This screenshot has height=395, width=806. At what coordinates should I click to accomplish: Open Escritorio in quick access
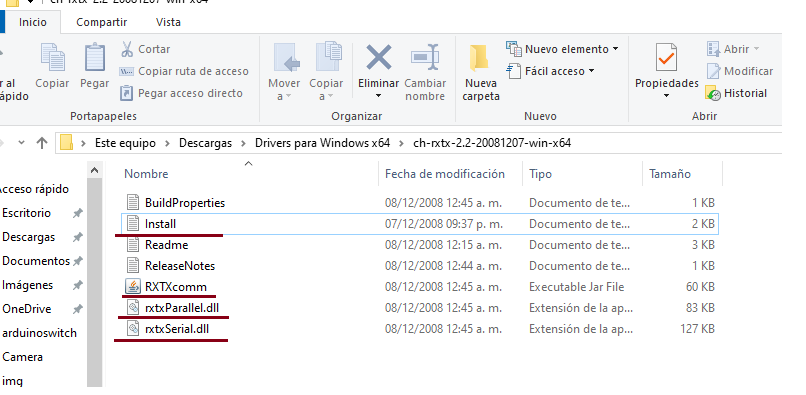click(26, 213)
